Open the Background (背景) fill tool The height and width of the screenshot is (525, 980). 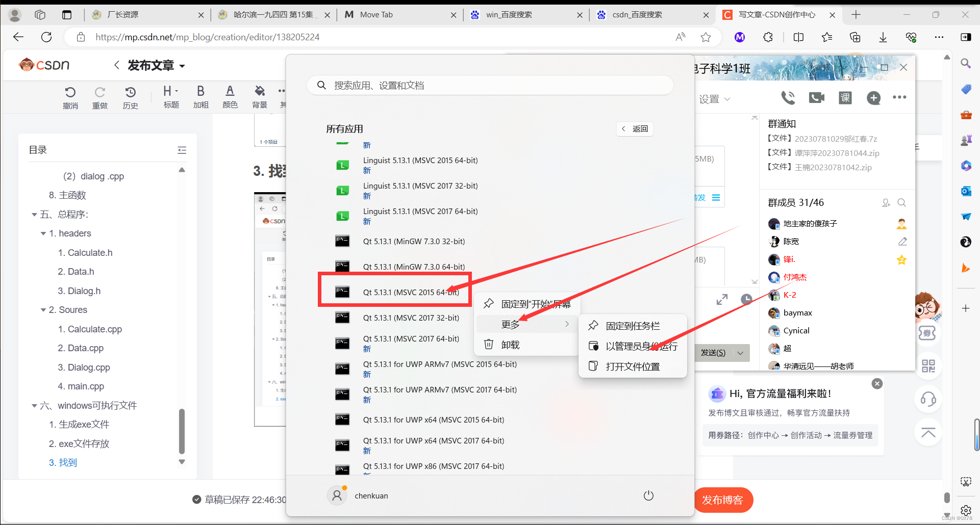(x=260, y=91)
